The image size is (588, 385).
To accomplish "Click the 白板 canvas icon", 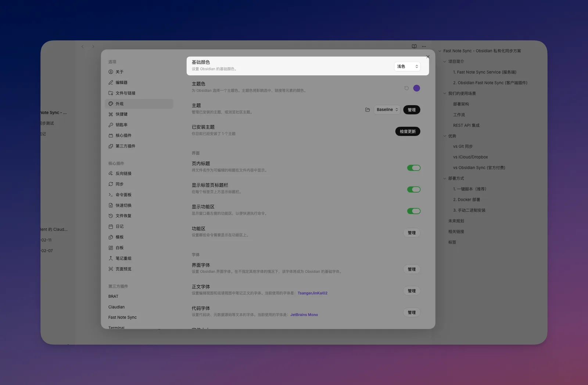I will click(x=111, y=248).
